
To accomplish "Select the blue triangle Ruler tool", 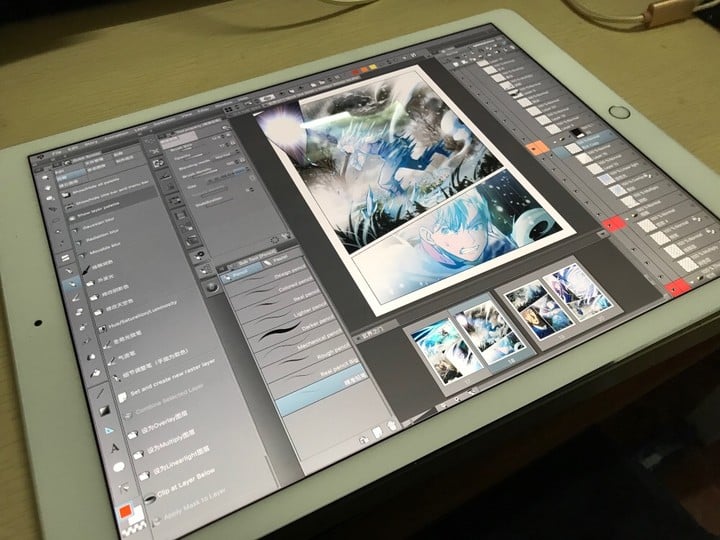I will (109, 430).
